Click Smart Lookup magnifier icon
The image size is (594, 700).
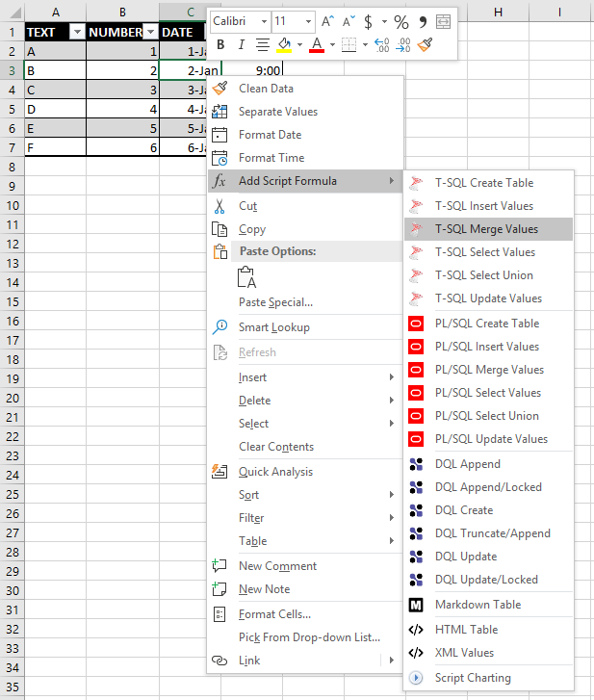pos(220,327)
